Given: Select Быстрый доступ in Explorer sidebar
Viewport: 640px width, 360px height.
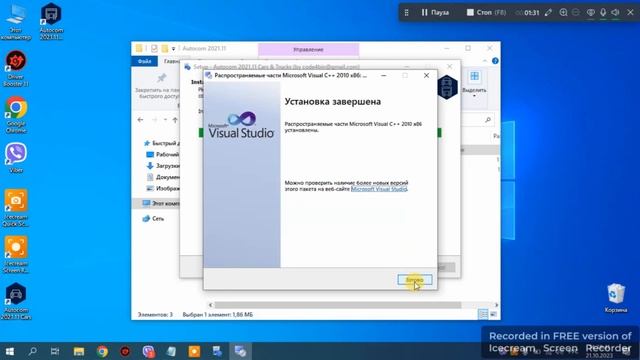Looking at the screenshot, I should 161,143.
